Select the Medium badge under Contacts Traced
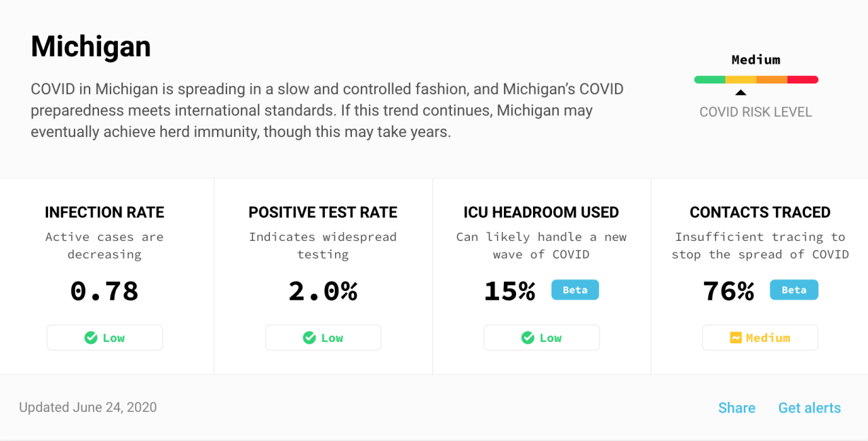Viewport: 868px width, 441px height. [760, 338]
